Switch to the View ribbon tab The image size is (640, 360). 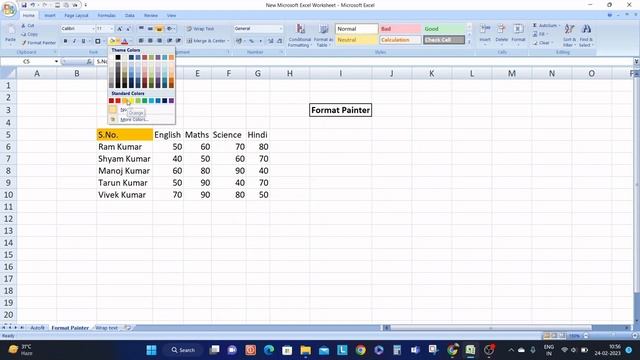171,16
